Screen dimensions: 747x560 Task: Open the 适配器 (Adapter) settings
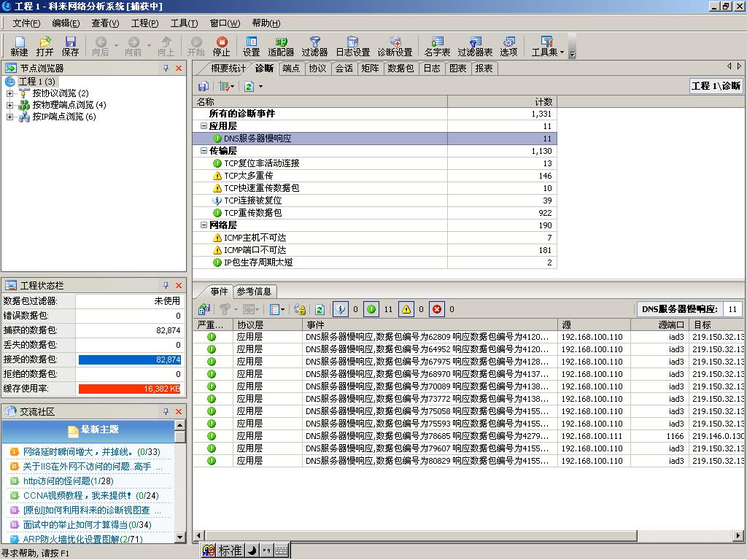click(x=281, y=46)
